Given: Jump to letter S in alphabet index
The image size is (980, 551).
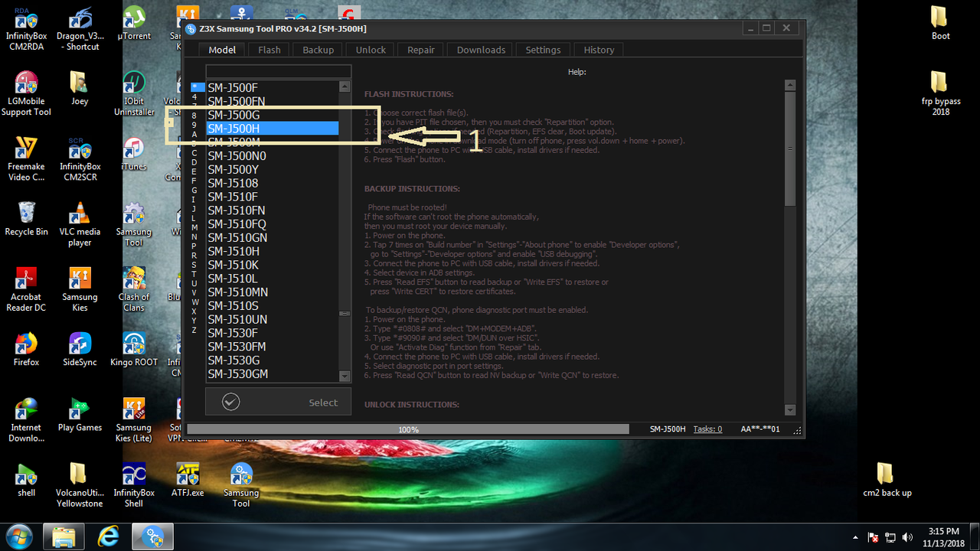Looking at the screenshot, I should [x=194, y=265].
